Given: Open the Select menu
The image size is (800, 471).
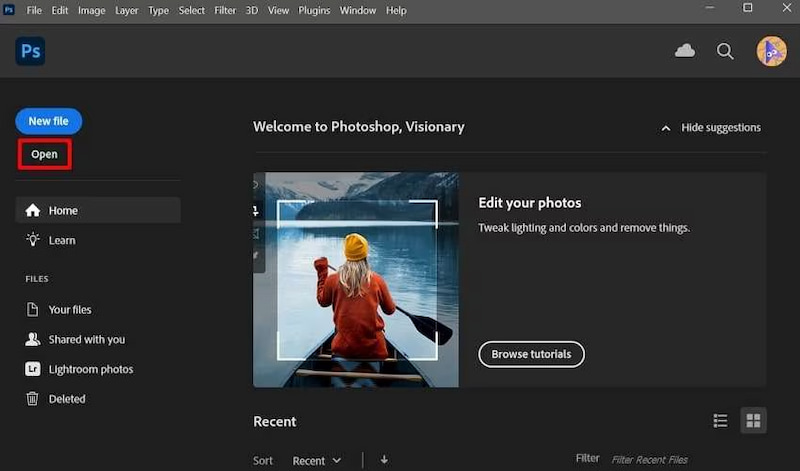Looking at the screenshot, I should coord(191,10).
